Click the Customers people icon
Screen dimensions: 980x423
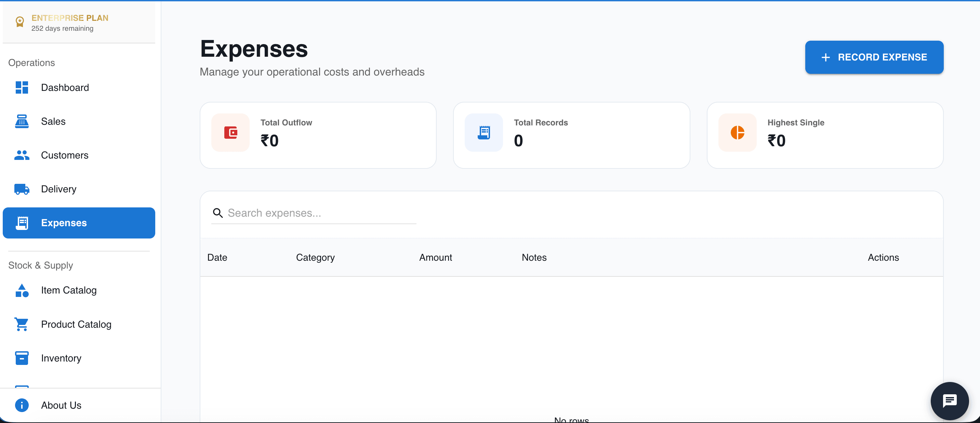point(22,155)
